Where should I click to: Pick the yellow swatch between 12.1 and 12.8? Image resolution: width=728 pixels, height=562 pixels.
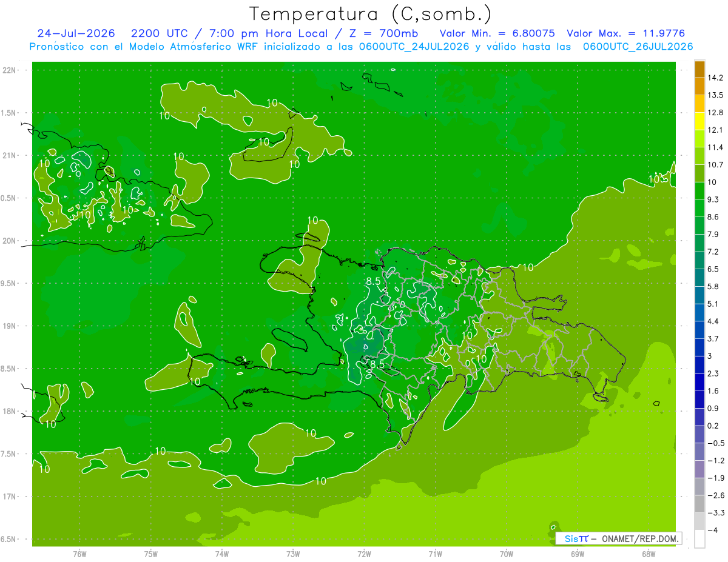tap(699, 122)
